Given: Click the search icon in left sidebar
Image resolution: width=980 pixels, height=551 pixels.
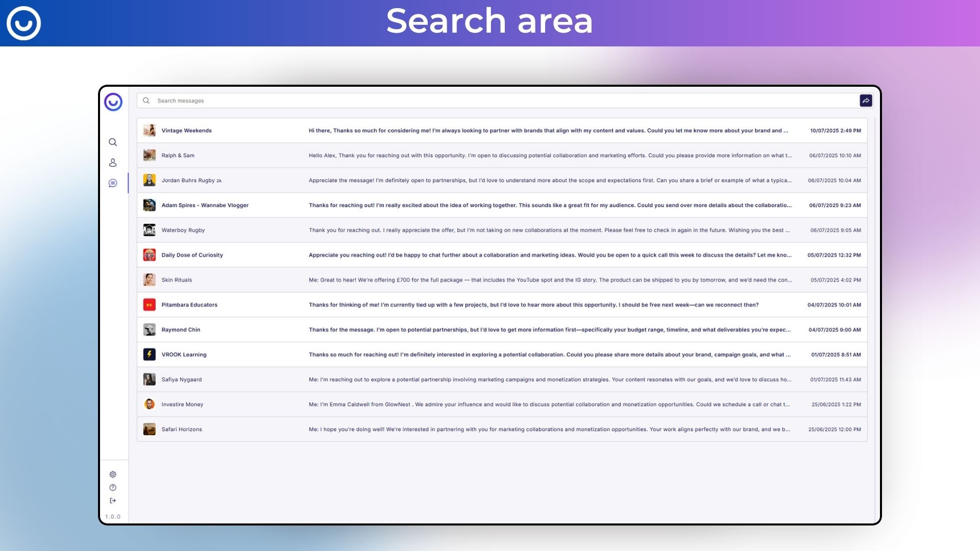Looking at the screenshot, I should (113, 142).
